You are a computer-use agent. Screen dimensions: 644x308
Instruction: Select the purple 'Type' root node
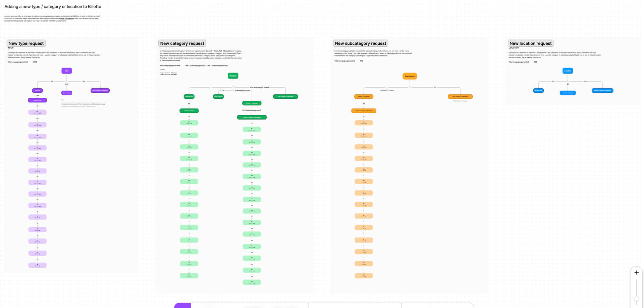pyautogui.click(x=67, y=71)
